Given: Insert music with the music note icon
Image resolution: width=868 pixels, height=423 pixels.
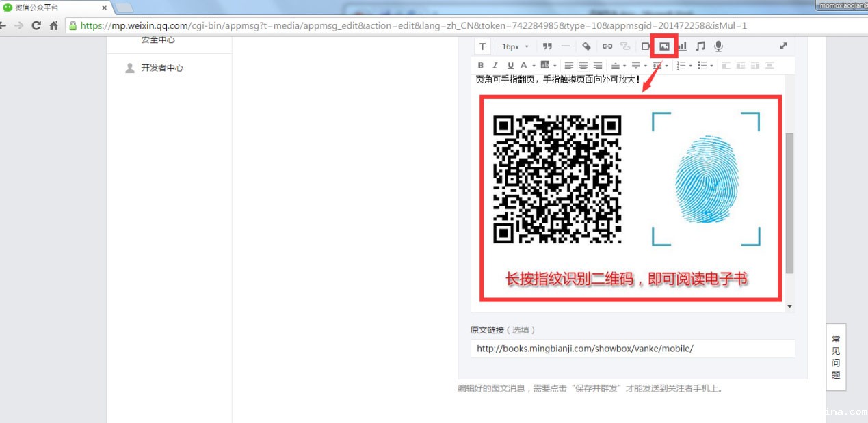Looking at the screenshot, I should (700, 46).
